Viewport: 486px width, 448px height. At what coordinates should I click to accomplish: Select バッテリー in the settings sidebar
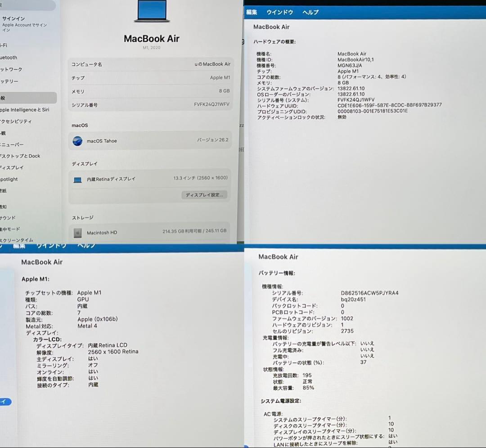pyautogui.click(x=9, y=81)
